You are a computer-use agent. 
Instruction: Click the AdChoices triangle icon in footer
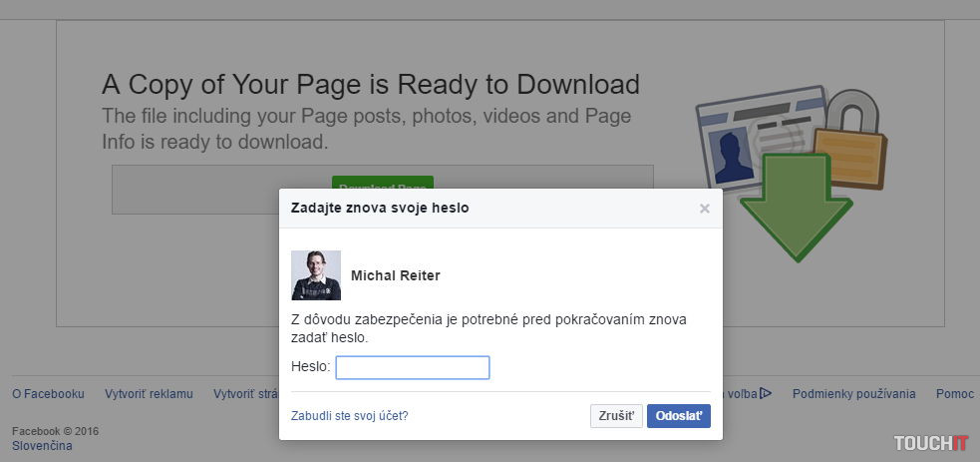coord(766,393)
